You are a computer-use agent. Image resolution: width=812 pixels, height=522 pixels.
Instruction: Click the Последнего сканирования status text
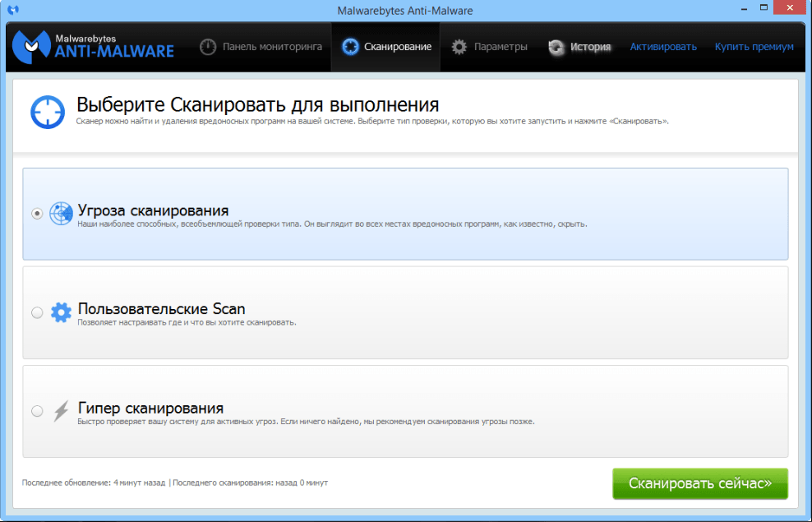pos(250,483)
